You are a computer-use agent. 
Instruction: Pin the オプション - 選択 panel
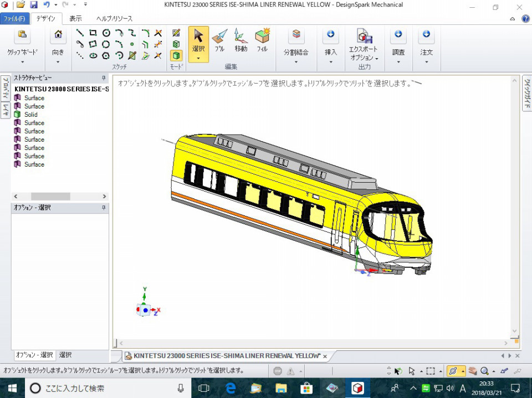point(104,208)
